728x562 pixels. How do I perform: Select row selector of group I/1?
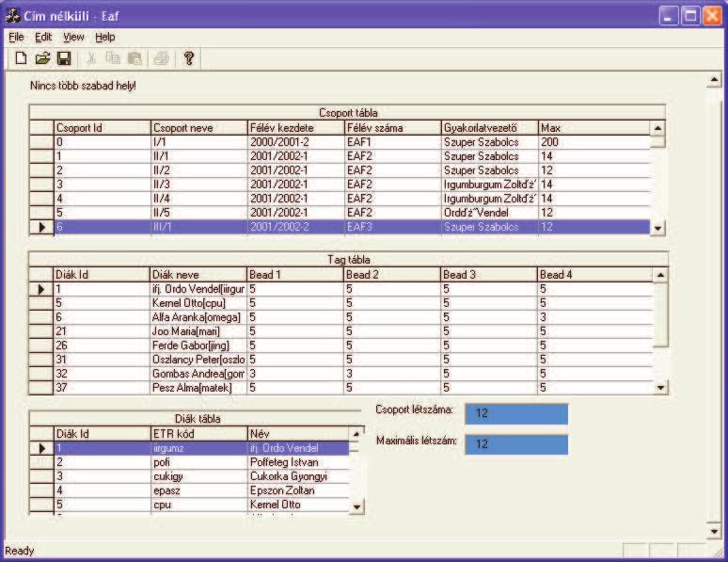[x=41, y=142]
